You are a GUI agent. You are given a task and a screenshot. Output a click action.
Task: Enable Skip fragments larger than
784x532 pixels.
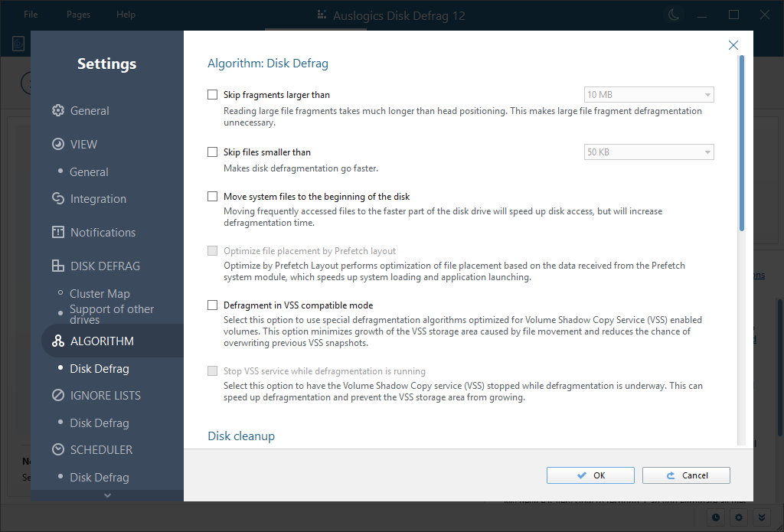pyautogui.click(x=213, y=94)
